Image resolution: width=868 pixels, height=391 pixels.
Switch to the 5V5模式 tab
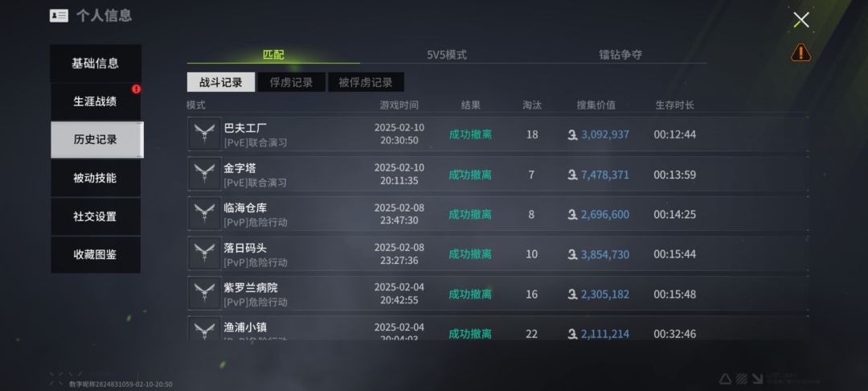tap(447, 55)
